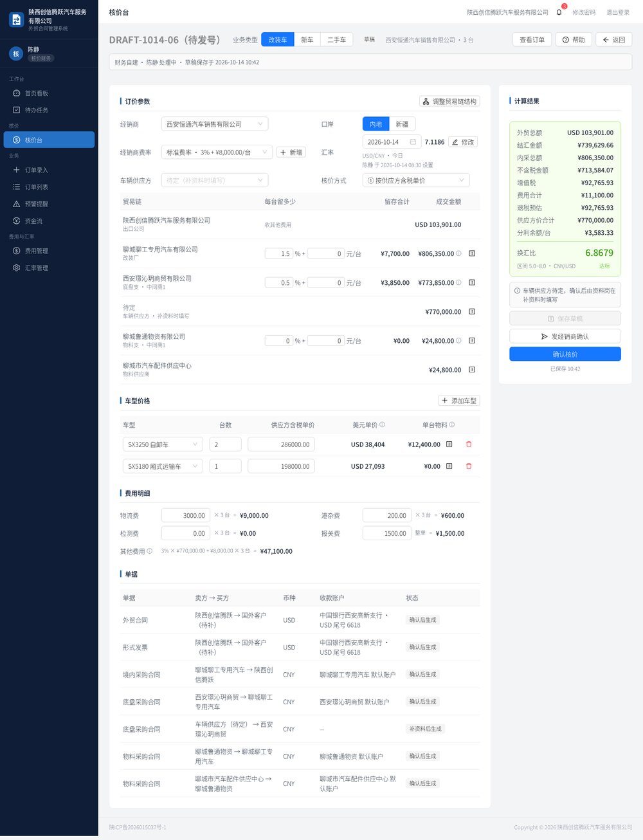
Task: Open the SX3250 自卸车 model dropdown
Action: (x=163, y=444)
